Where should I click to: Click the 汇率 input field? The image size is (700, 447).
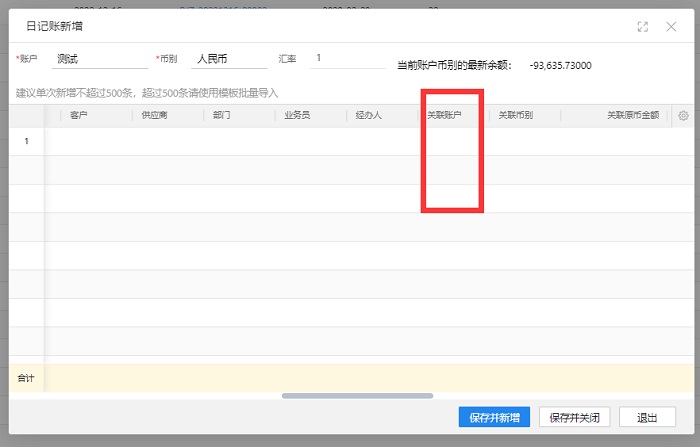347,59
